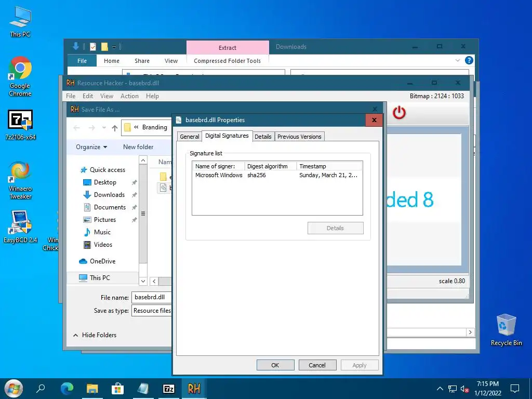Open Explorer help question mark icon
This screenshot has width=532, height=399.
pos(469,60)
